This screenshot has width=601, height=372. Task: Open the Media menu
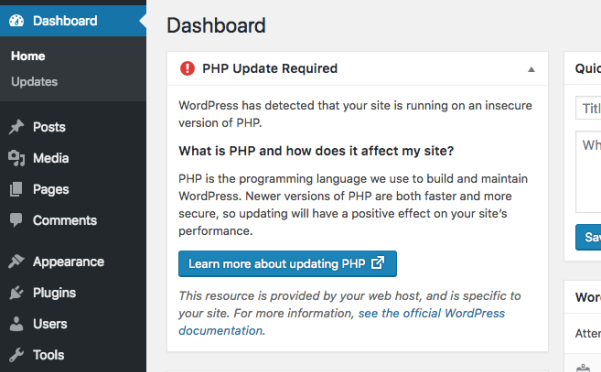point(73,158)
